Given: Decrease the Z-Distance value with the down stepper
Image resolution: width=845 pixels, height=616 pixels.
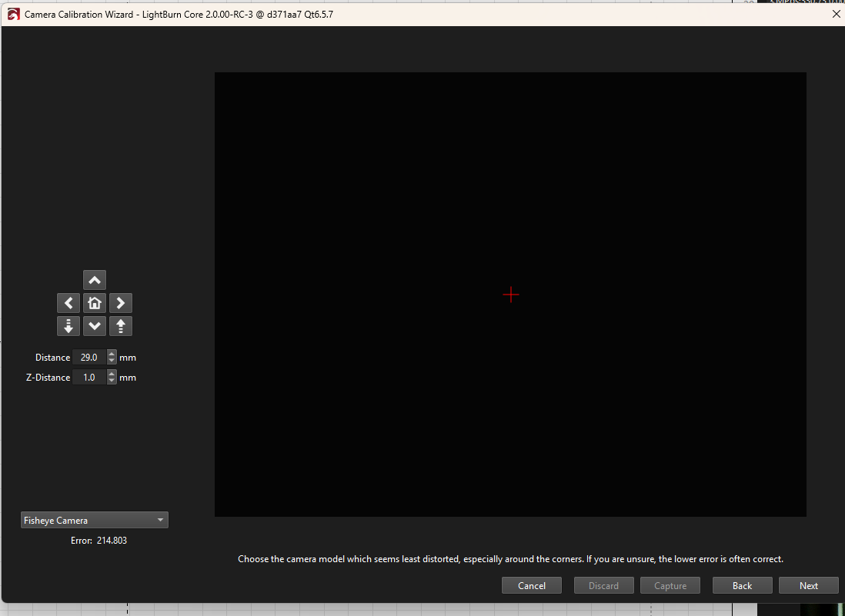Looking at the screenshot, I should (x=112, y=381).
